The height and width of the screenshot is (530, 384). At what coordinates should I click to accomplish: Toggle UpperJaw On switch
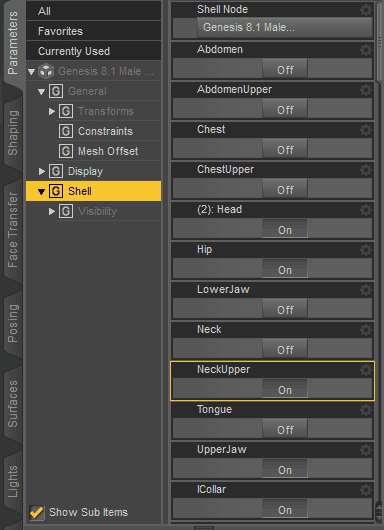(285, 469)
